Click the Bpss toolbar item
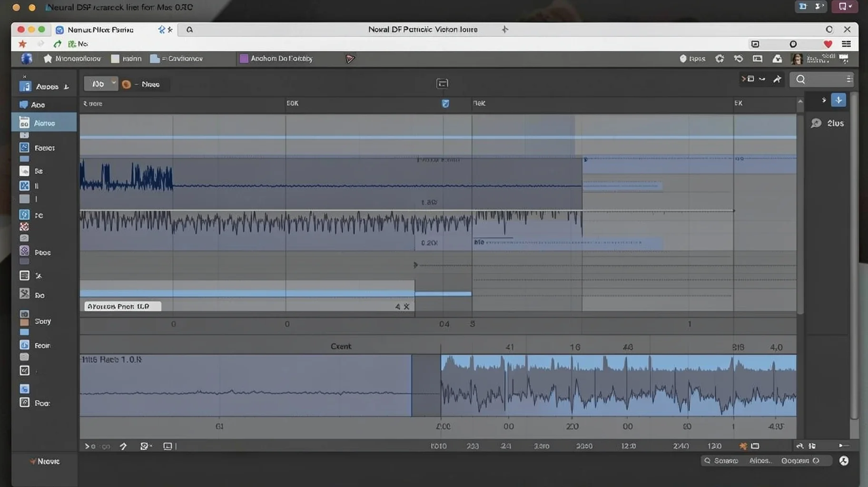 point(692,58)
